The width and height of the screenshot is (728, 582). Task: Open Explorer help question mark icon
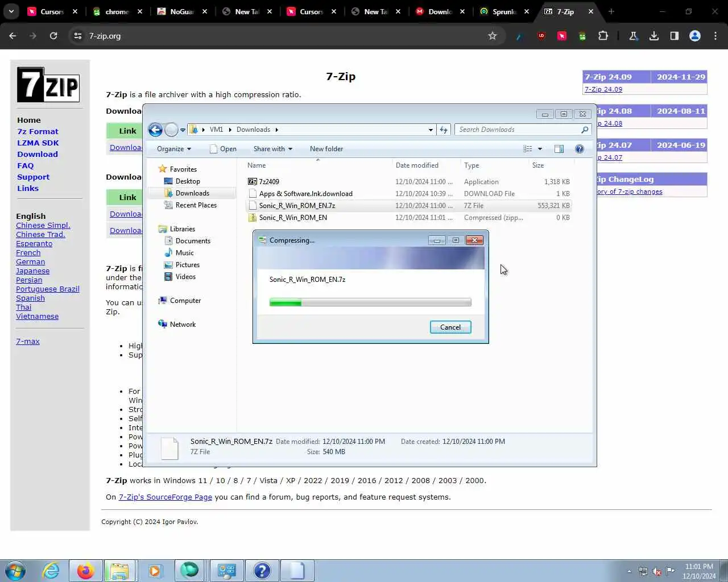tap(580, 149)
